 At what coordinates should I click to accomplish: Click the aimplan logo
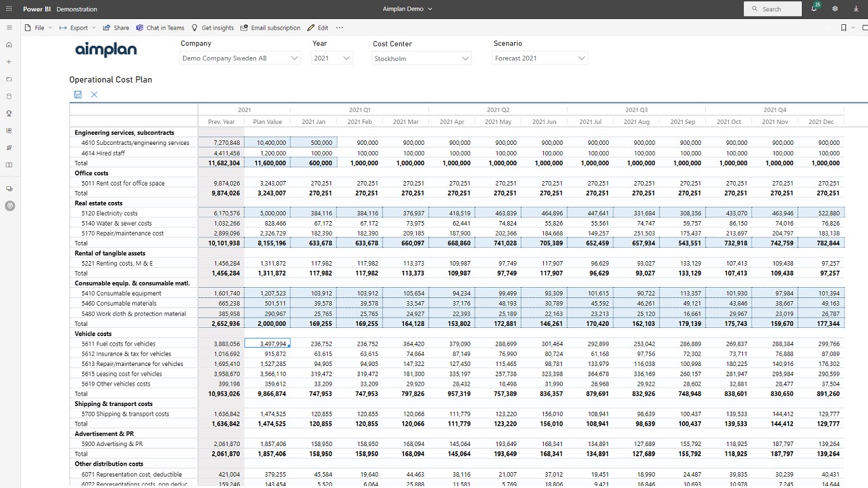coord(106,50)
